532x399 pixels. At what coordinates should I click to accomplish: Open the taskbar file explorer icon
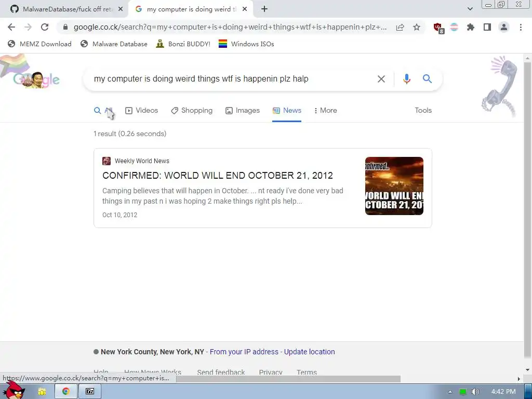42,392
